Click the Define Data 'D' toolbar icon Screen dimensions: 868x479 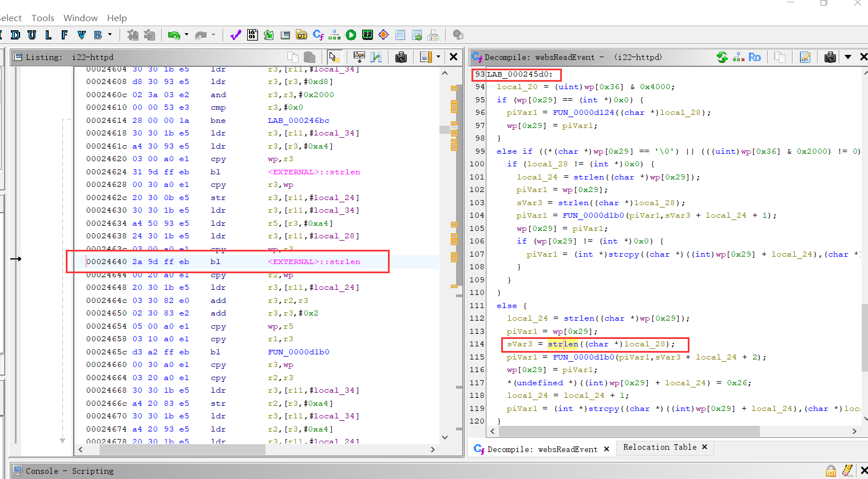(15, 35)
